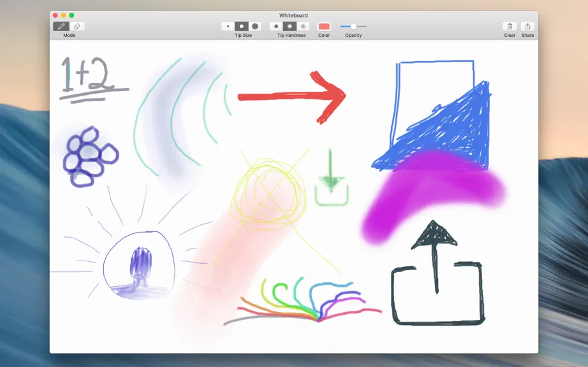Click the right end of Opacity track
The width and height of the screenshot is (588, 367).
coord(365,26)
